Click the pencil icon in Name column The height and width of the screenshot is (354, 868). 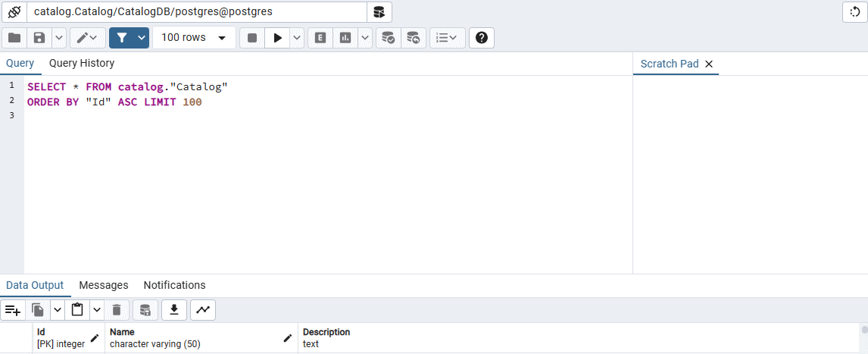tap(288, 338)
